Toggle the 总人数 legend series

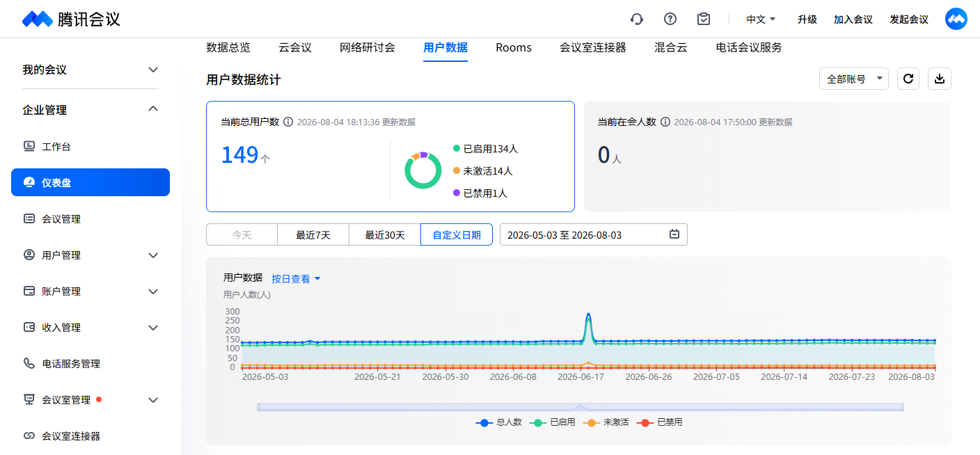tap(498, 422)
